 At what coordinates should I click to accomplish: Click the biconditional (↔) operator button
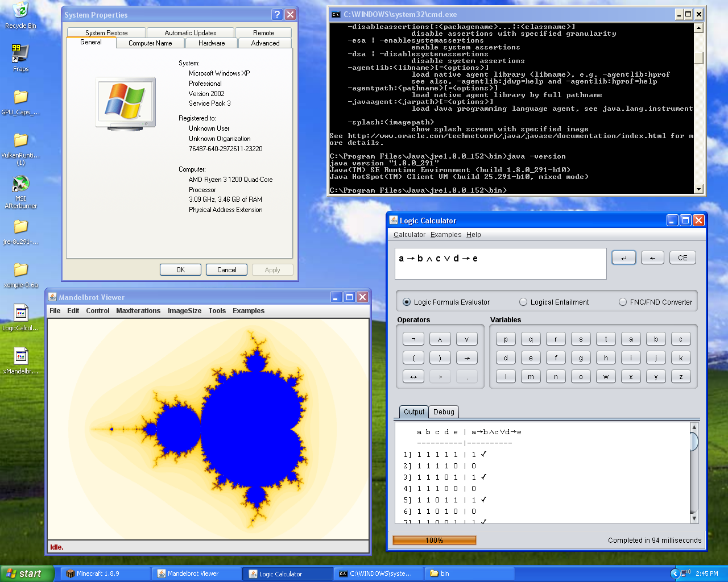pos(413,377)
